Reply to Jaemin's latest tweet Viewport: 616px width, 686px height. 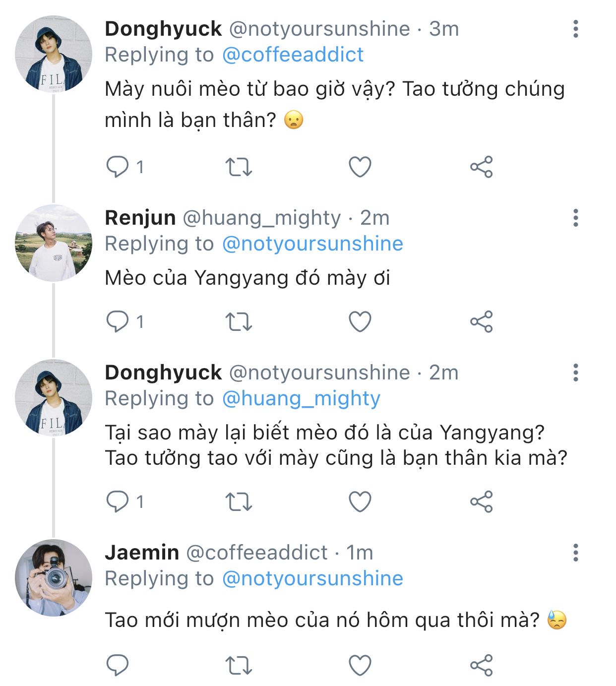pyautogui.click(x=118, y=665)
